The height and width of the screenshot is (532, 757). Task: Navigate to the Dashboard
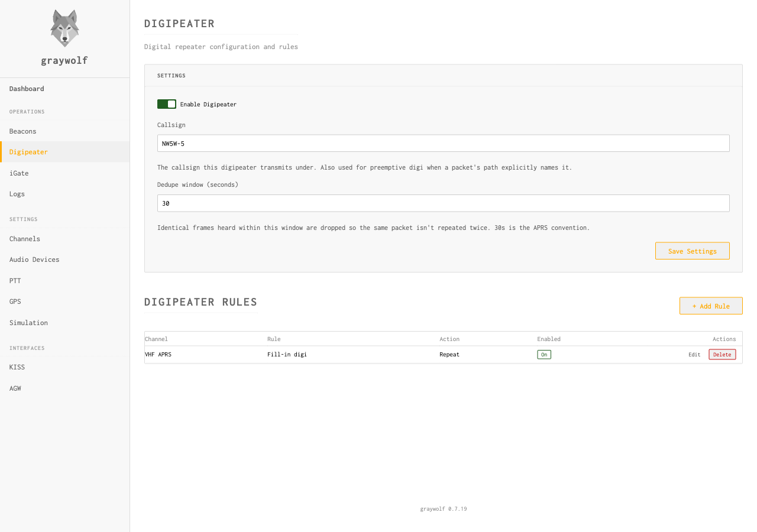click(x=27, y=89)
